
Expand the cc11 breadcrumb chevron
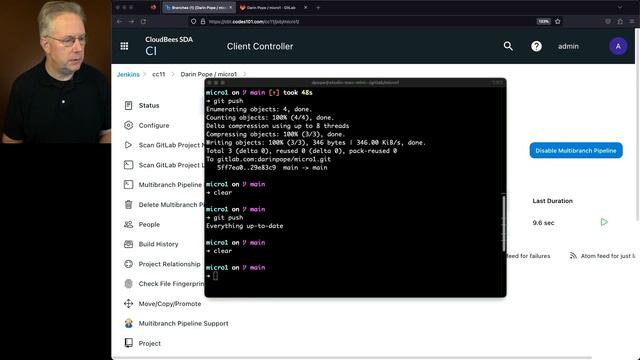(173, 74)
